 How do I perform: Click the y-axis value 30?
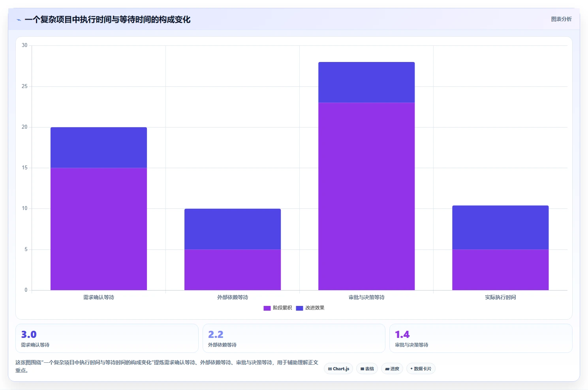(24, 45)
